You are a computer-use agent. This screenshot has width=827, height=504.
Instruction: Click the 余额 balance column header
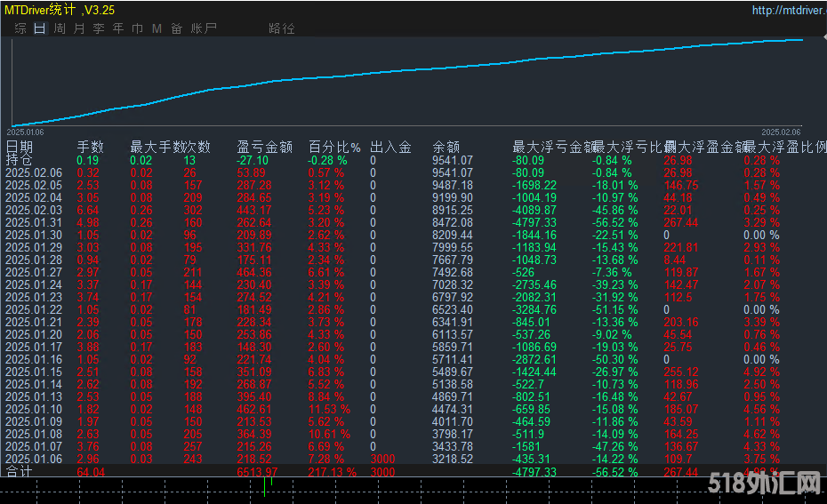pos(446,147)
